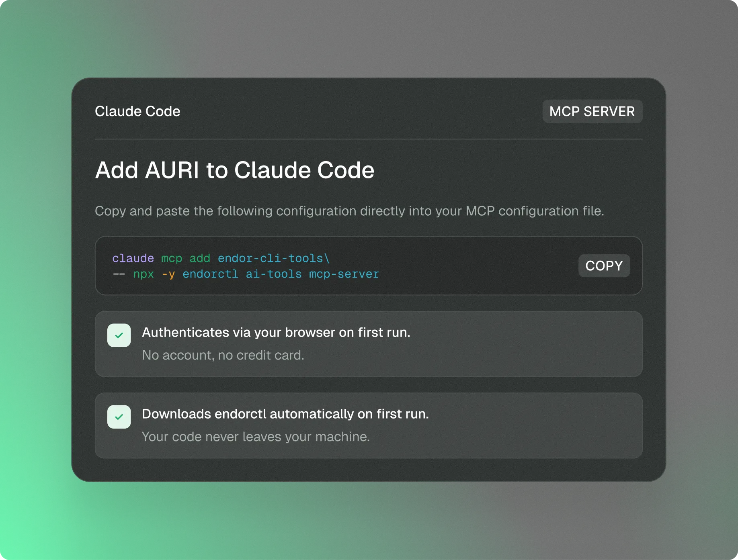
Task: Click 'Authenticates via your browser on first run.' text
Action: (x=276, y=332)
